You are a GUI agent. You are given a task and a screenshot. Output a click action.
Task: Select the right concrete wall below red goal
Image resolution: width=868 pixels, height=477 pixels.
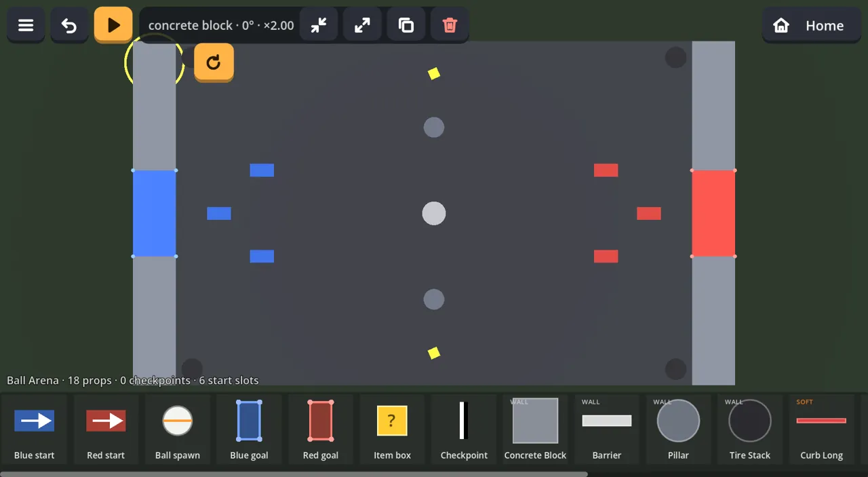point(713,320)
